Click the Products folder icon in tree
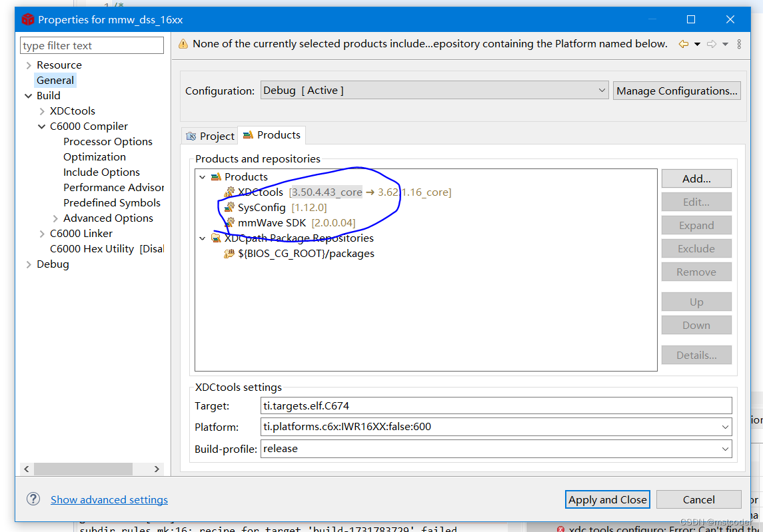The image size is (763, 532). tap(216, 176)
